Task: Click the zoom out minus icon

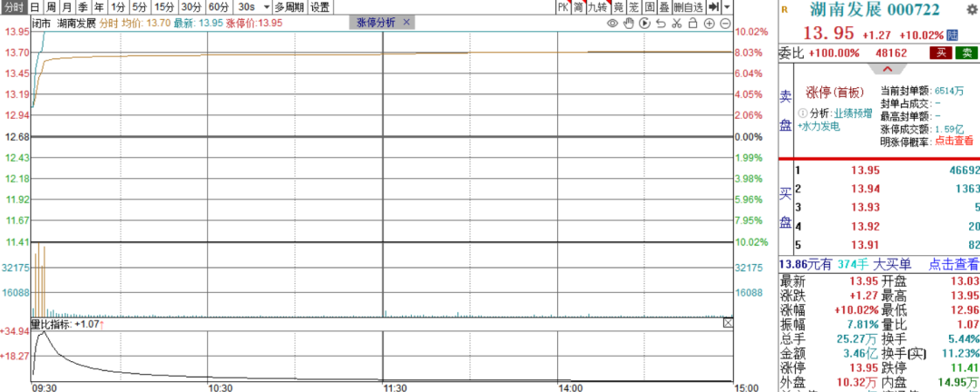Action: tap(726, 23)
